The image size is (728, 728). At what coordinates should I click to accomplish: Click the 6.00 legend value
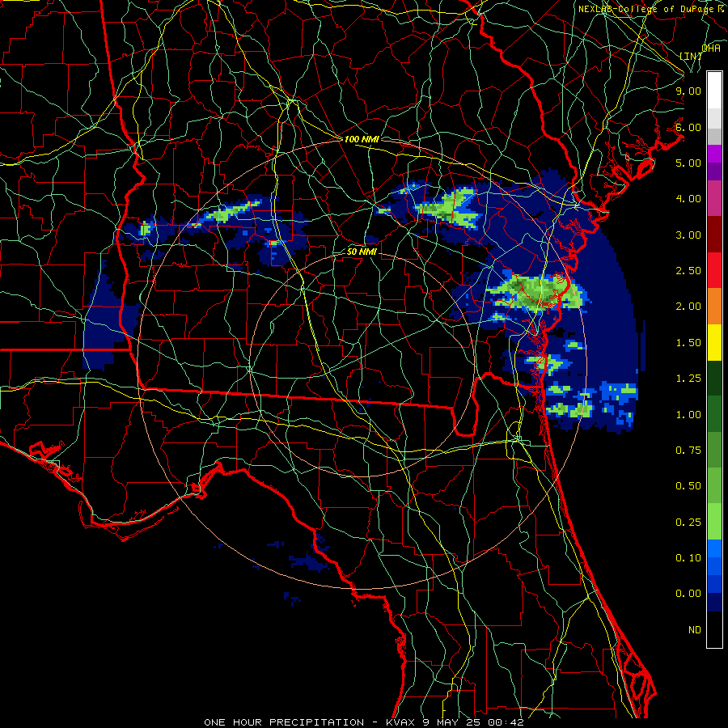(x=688, y=127)
